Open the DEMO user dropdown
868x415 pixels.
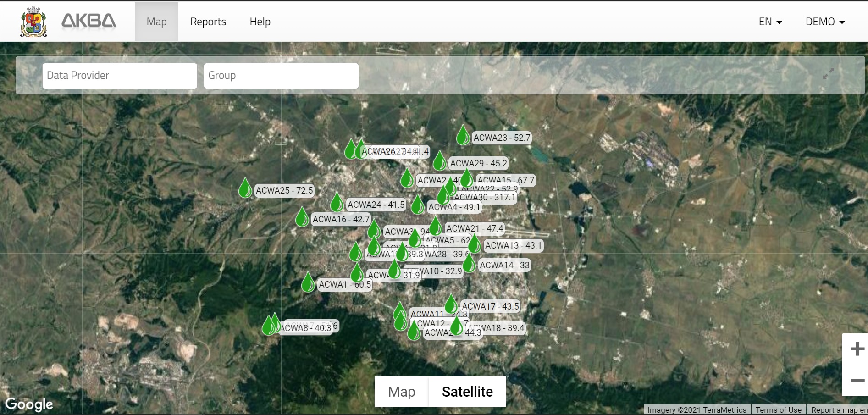[x=825, y=22]
